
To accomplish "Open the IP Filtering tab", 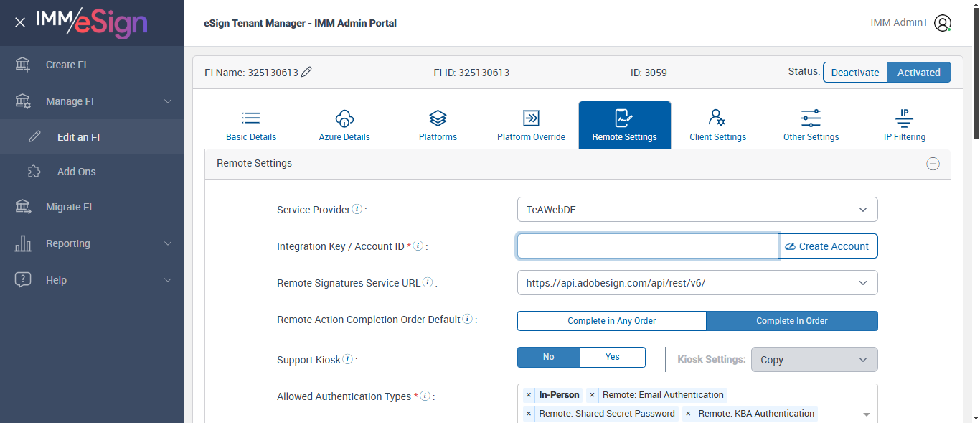I will point(904,126).
